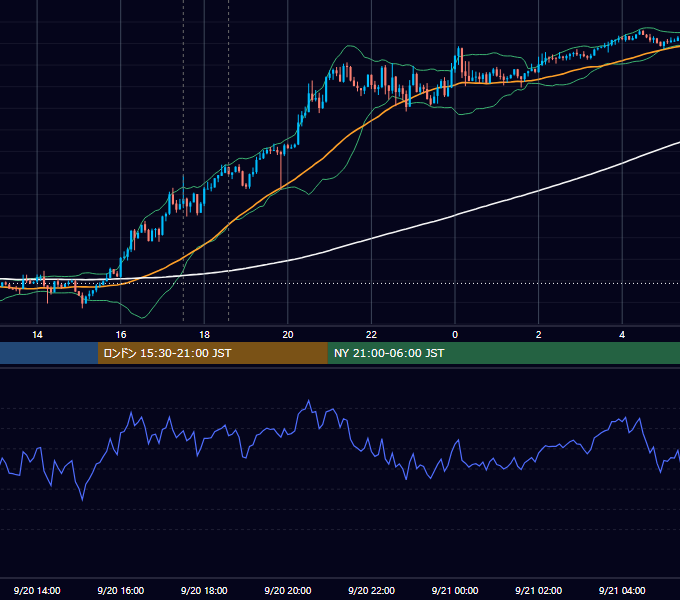Screen dimensions: 680x600
Task: Click the blue session bar before ロンドン
Action: [49, 353]
